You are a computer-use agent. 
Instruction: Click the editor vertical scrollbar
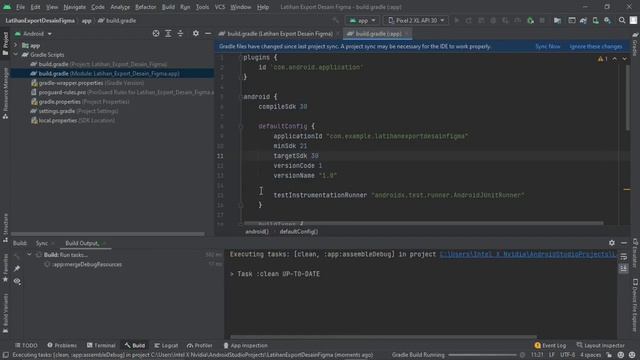click(x=627, y=98)
